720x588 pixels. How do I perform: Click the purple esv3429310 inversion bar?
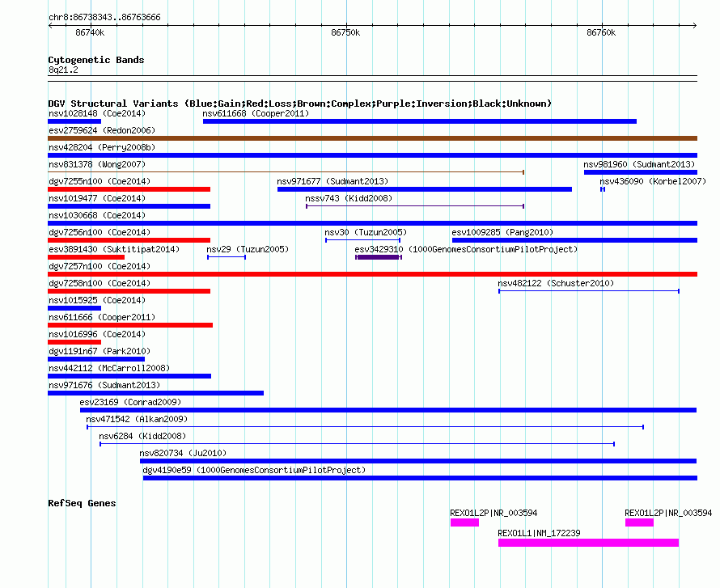click(379, 257)
